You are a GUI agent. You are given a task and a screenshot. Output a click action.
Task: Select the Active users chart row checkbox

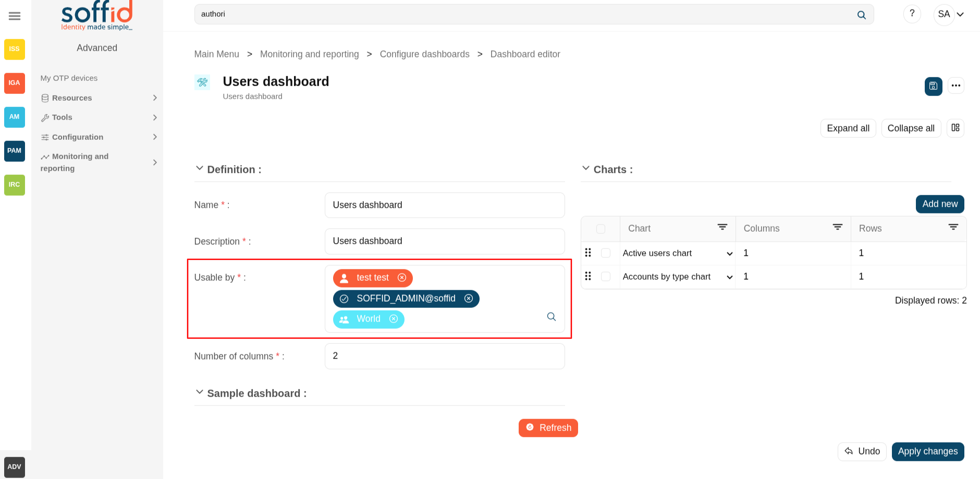pyautogui.click(x=605, y=253)
